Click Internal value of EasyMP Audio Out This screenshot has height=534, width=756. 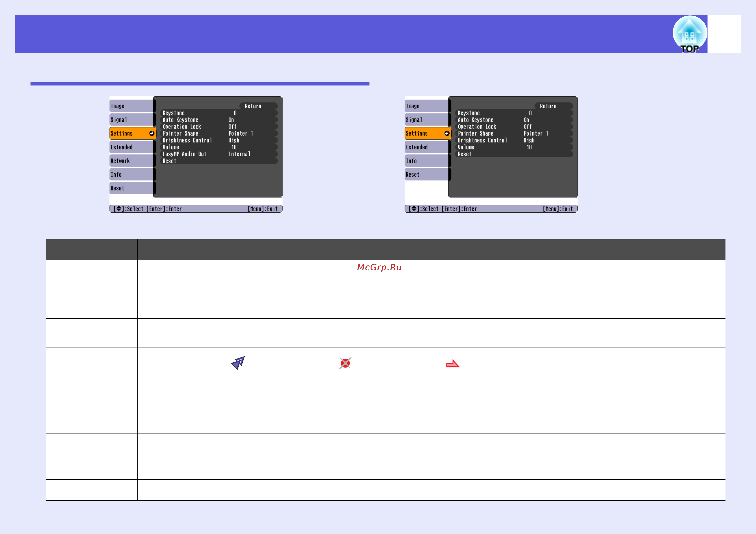239,154
